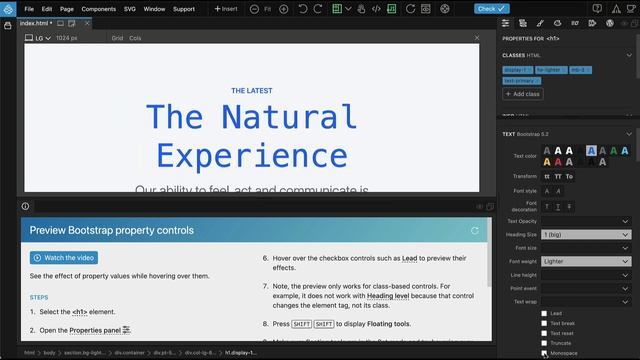Open the Window menu
This screenshot has height=360, width=640.
point(154,9)
